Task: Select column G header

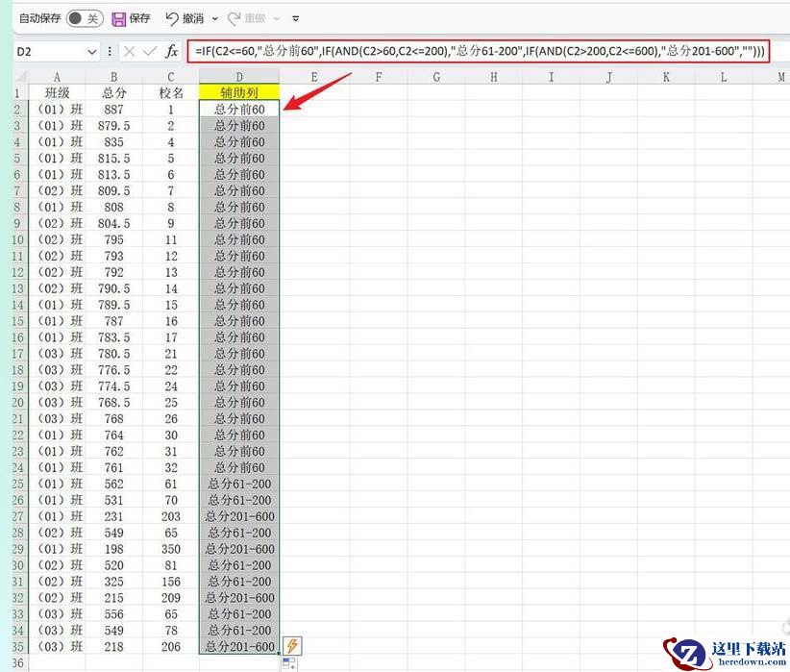Action: 436,77
